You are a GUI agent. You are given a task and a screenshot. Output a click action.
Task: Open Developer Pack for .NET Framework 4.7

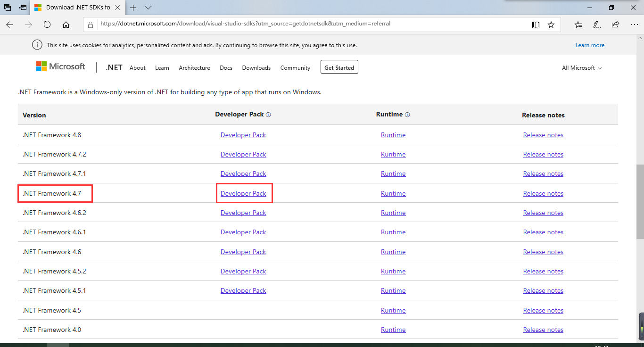pyautogui.click(x=243, y=193)
